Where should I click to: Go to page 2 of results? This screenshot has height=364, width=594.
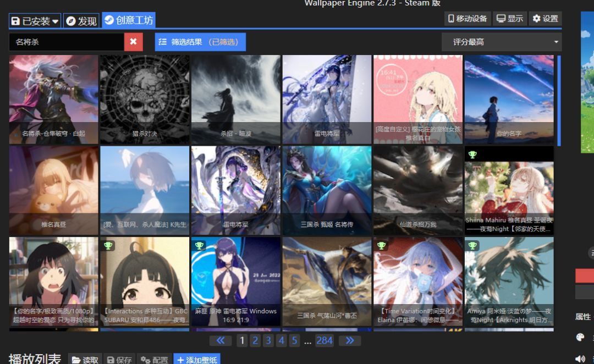tap(255, 340)
